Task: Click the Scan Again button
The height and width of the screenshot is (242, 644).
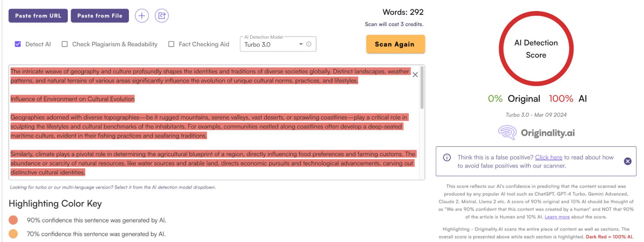Action: tap(395, 44)
